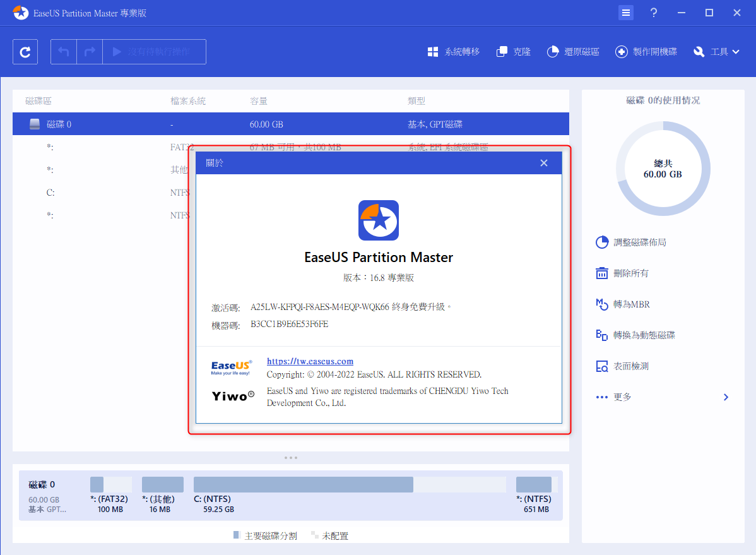
Task: Click the execute pending operations play button
Action: pos(154,52)
